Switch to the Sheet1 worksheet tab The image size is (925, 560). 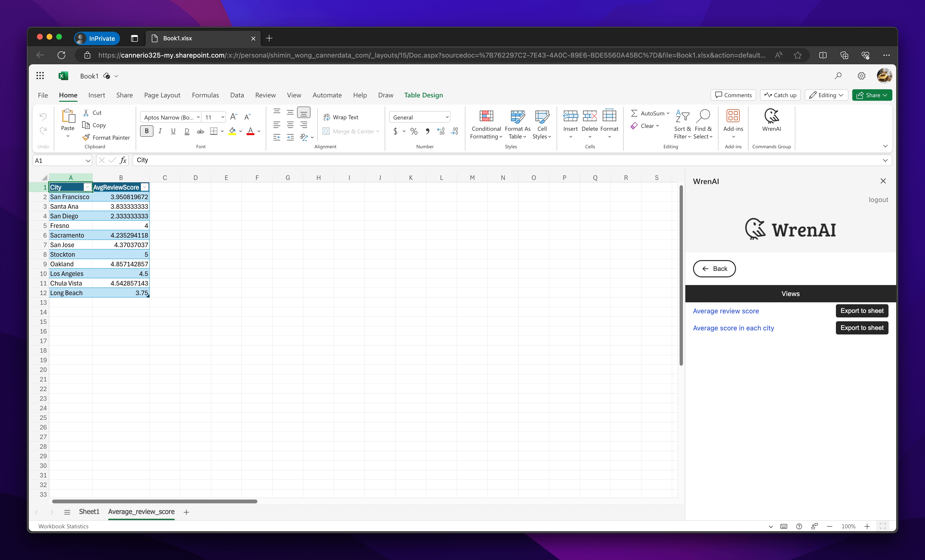pos(89,512)
